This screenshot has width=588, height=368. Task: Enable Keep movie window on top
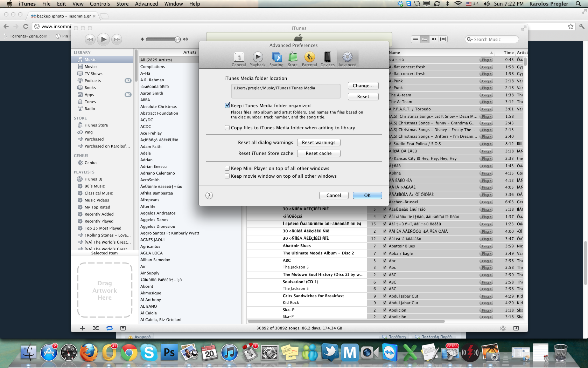tap(227, 176)
